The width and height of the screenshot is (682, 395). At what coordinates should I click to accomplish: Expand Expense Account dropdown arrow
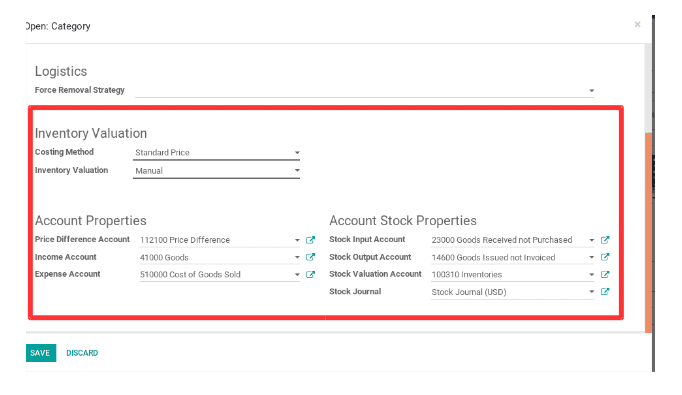coord(297,274)
